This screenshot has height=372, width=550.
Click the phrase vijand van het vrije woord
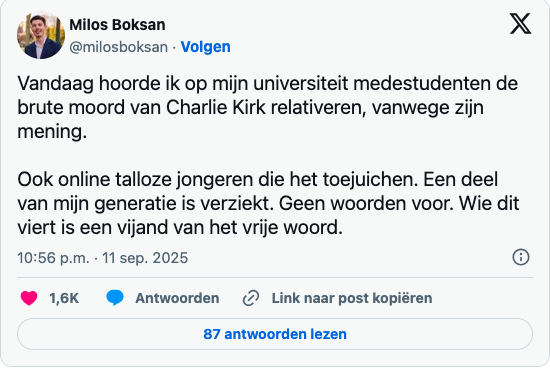[229, 228]
